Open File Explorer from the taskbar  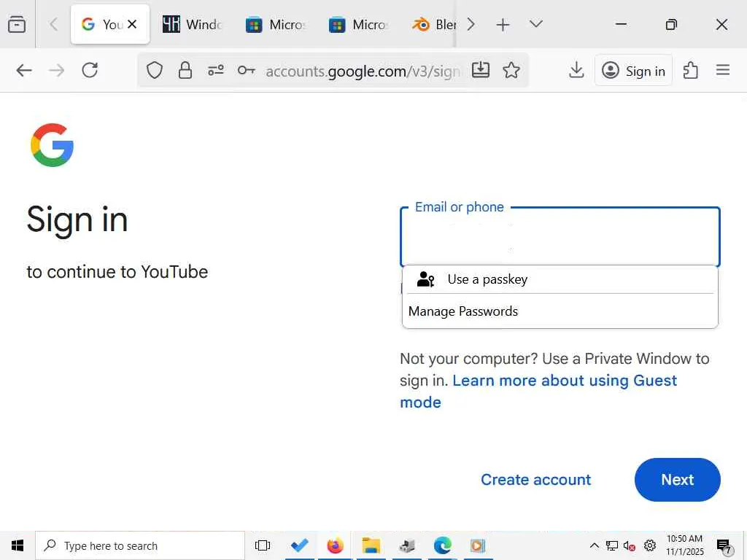point(371,545)
